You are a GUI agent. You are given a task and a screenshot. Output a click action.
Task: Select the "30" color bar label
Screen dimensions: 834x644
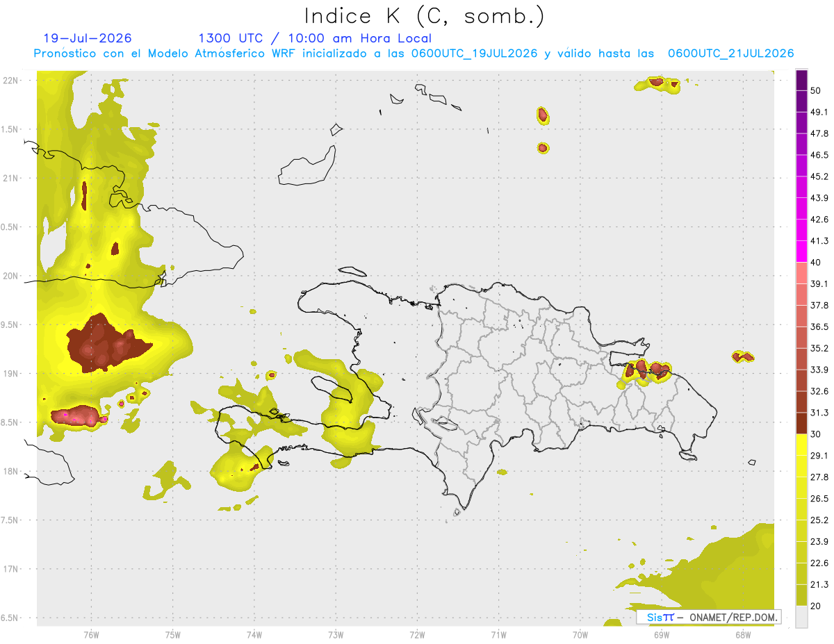(x=816, y=434)
